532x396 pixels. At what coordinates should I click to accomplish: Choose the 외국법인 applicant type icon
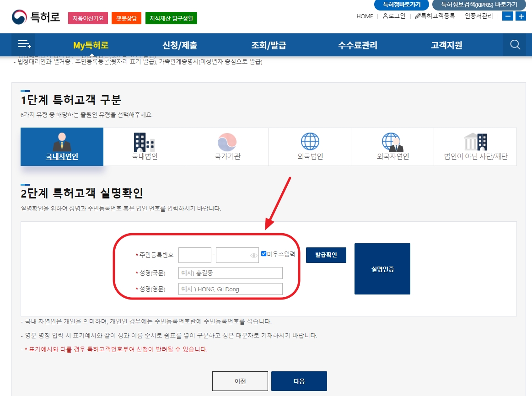click(310, 146)
